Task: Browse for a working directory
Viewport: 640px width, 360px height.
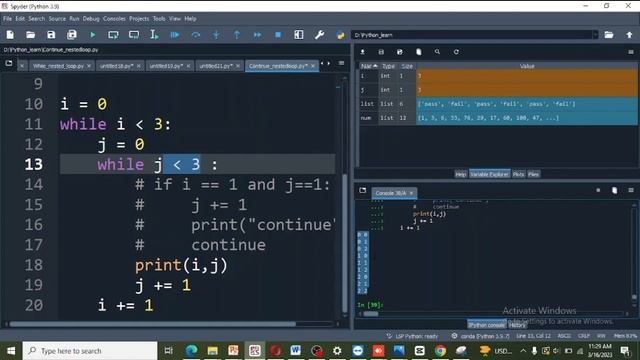Action: pos(609,35)
